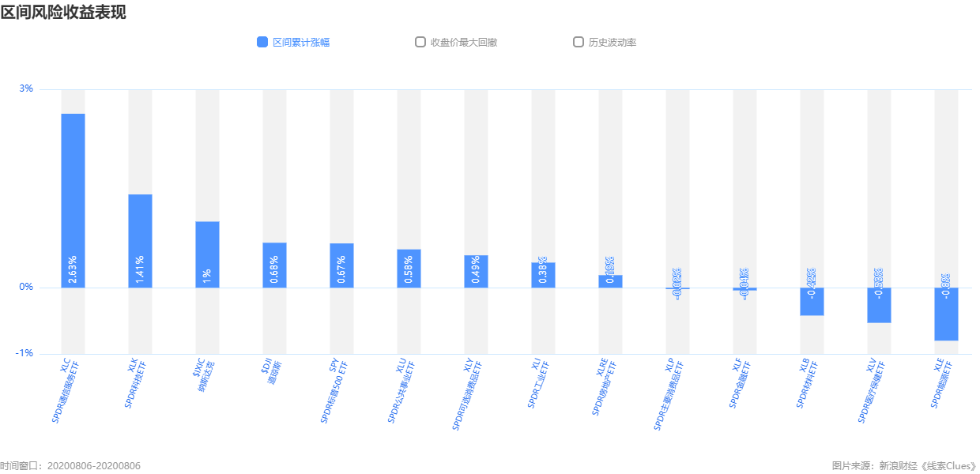Select the XLY bar showing 0.49%
The height and width of the screenshot is (474, 980).
(476, 271)
